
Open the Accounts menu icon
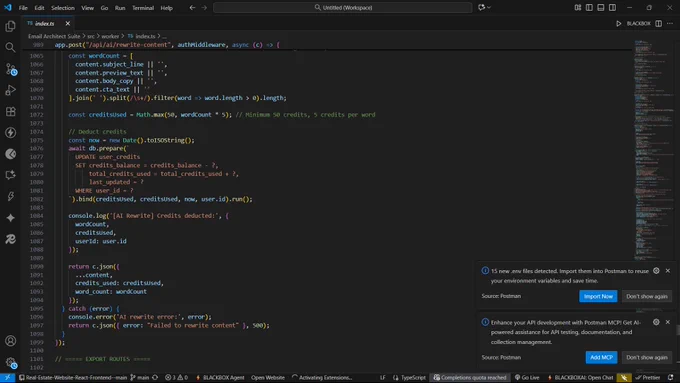[10, 341]
